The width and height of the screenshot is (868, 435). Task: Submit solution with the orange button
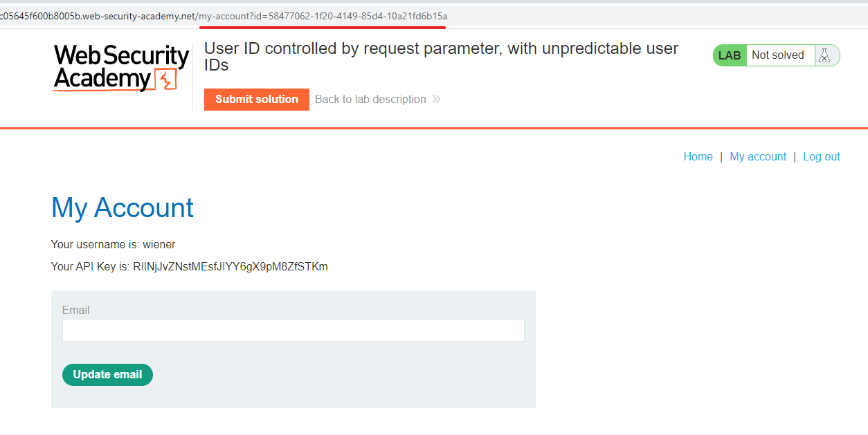click(257, 100)
